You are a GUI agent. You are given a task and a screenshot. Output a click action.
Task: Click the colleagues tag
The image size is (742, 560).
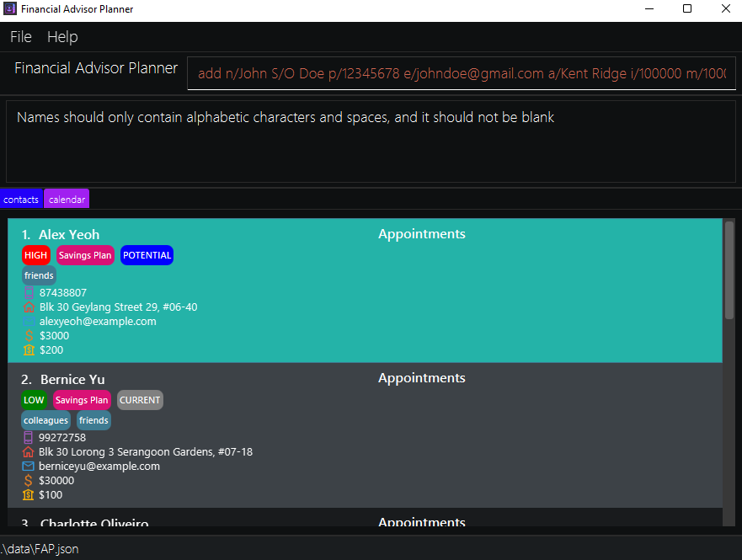(46, 420)
